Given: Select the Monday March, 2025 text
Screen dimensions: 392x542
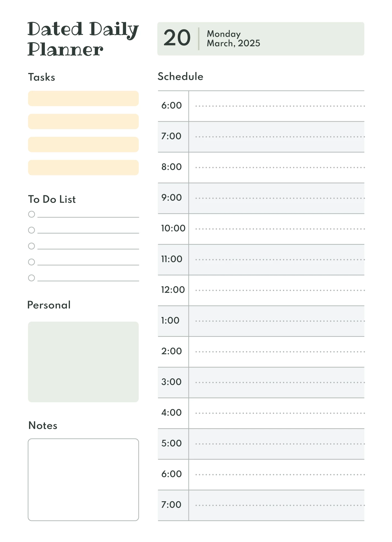Looking at the screenshot, I should 233,39.
